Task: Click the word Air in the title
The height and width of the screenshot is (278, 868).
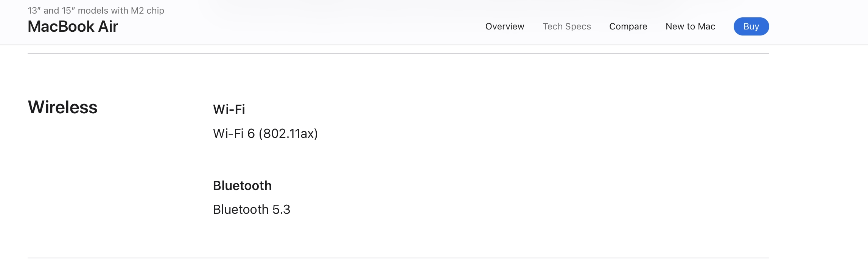Action: click(x=108, y=26)
